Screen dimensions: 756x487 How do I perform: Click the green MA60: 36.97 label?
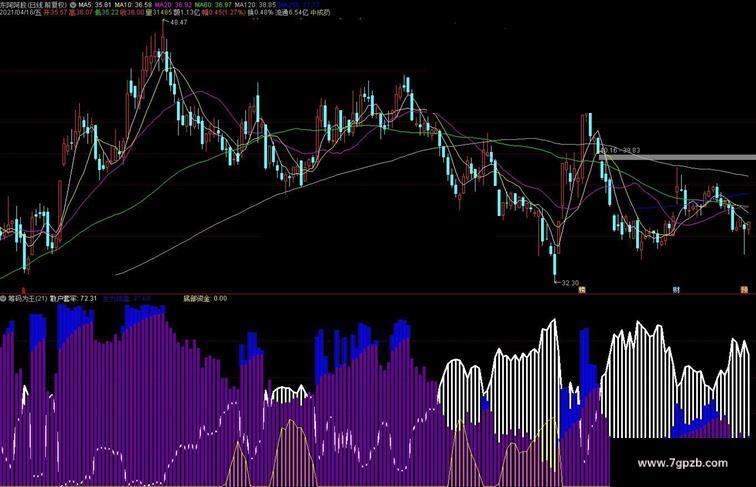point(213,5)
